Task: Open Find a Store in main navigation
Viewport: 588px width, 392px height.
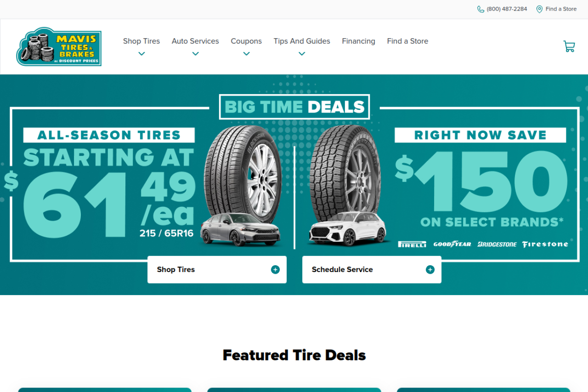Action: pyautogui.click(x=407, y=41)
